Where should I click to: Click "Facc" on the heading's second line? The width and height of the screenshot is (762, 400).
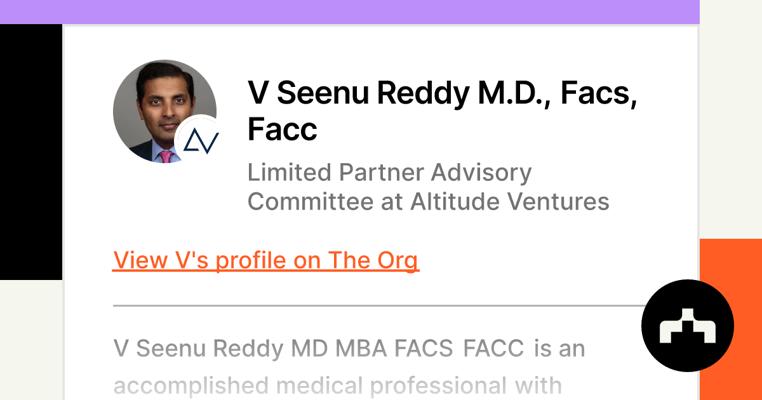tap(282, 129)
